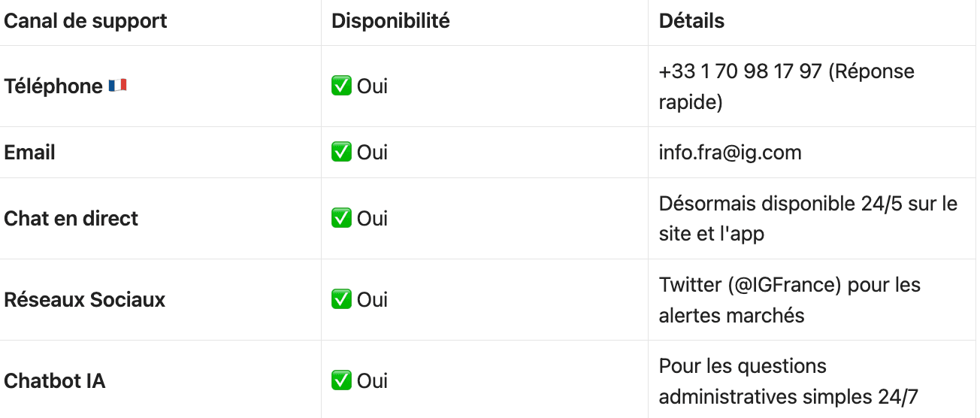Click the green checkmark for Chatbot IA
The image size is (980, 418).
point(341,381)
